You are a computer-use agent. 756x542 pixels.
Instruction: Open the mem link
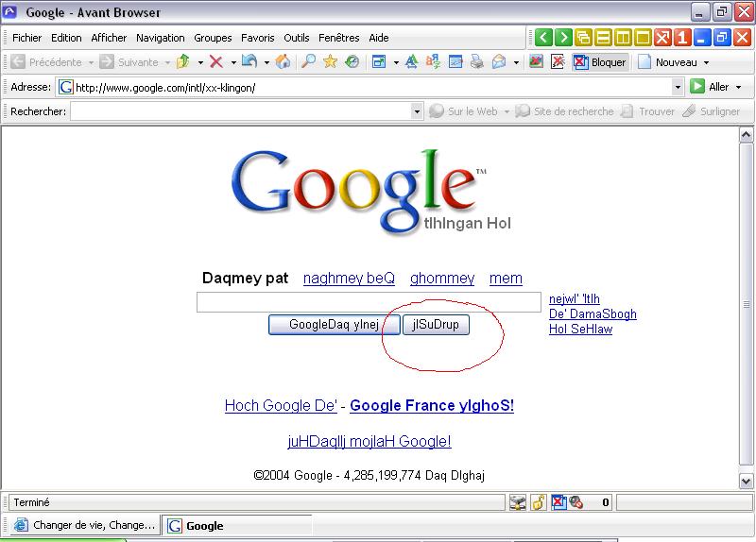506,278
